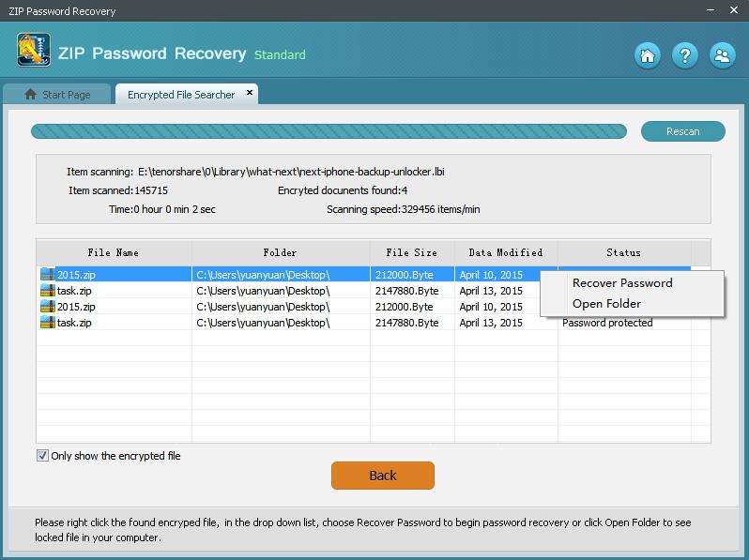Viewport: 749px width, 560px height.
Task: Click folder path in second row
Action: coord(263,291)
